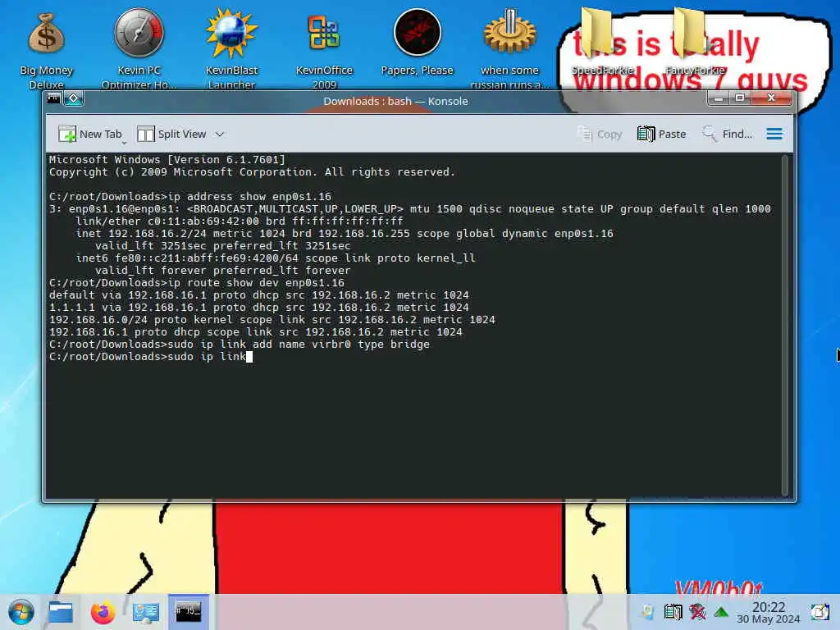Click the show desktop icon at the taskbar end
840x630 pixels.
click(819, 612)
